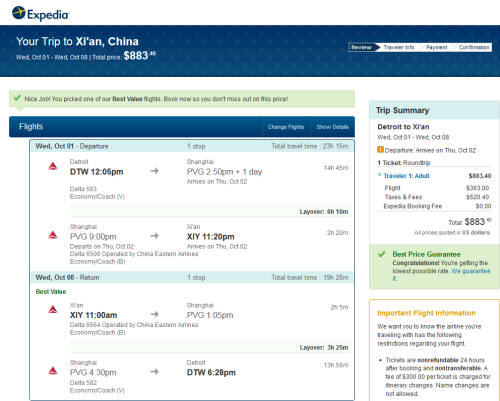Click orange alert icon beside Departure arrival notice
The image size is (500, 401).
(380, 150)
